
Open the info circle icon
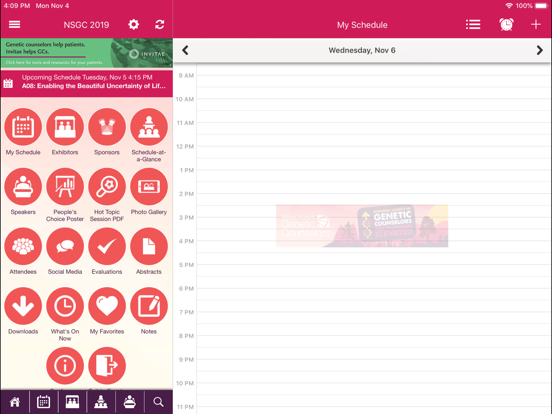pyautogui.click(x=65, y=366)
